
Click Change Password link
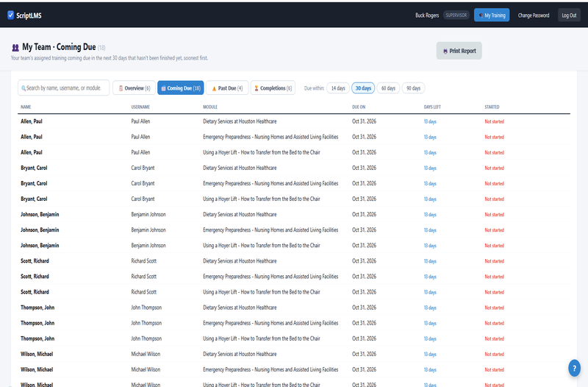pyautogui.click(x=534, y=15)
